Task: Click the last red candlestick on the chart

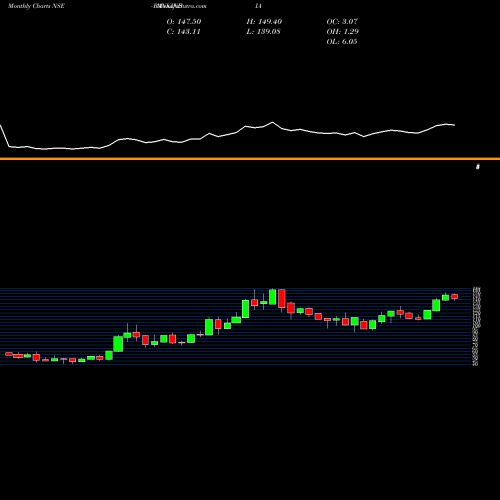Action: click(x=455, y=297)
